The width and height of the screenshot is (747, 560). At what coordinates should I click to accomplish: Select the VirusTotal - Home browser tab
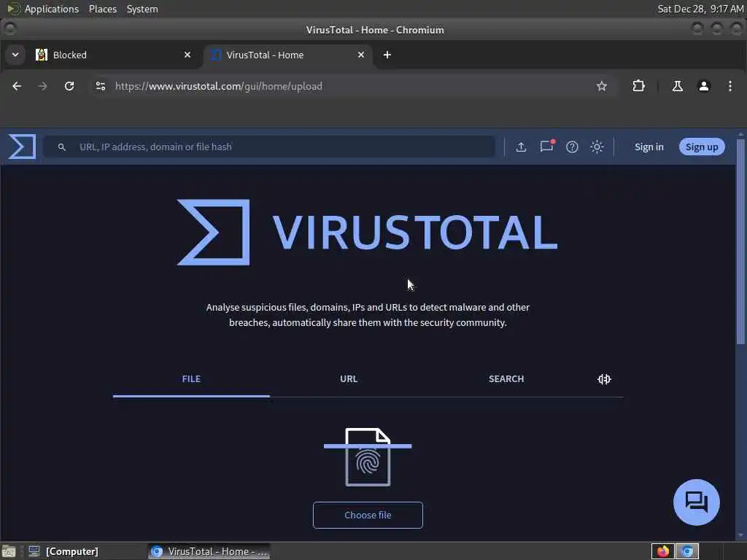(x=287, y=55)
